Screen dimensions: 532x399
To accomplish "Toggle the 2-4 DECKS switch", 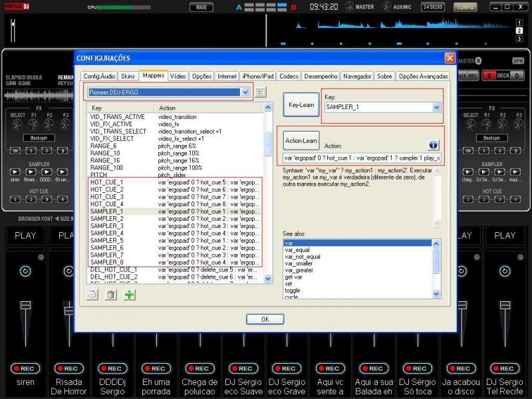I will (433, 7).
